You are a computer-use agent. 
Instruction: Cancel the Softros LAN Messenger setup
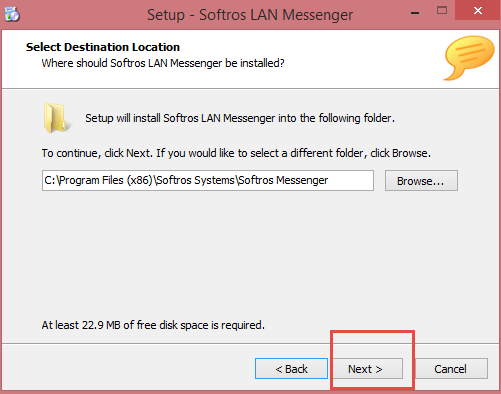(451, 369)
